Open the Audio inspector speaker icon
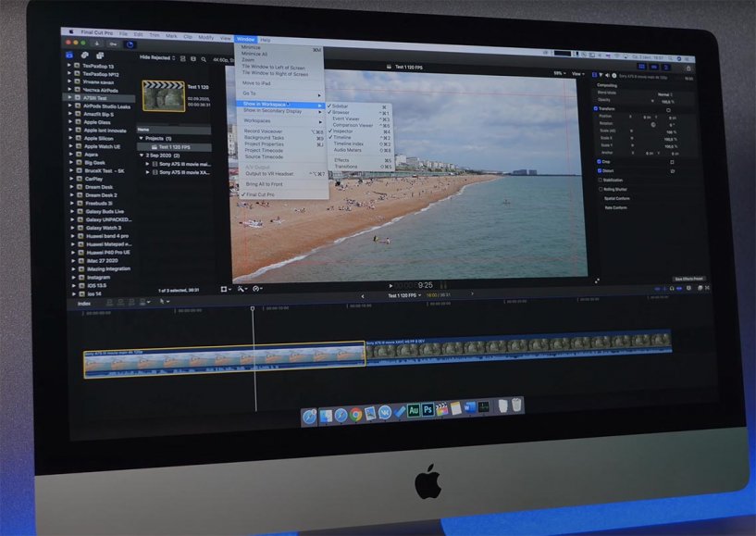Image resolution: width=756 pixels, height=536 pixels. (607, 75)
